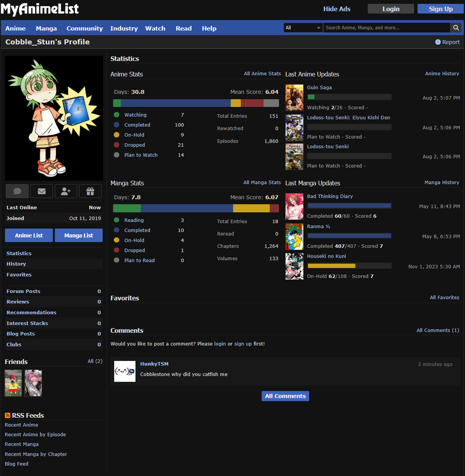The image size is (465, 476).
Task: Click the Login button
Action: 391,9
